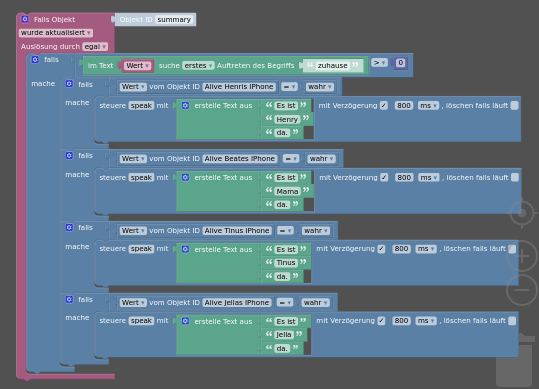This screenshot has width=539, height=389.
Task: Open the ms unit dropdown in Jella block
Action: pos(426,321)
